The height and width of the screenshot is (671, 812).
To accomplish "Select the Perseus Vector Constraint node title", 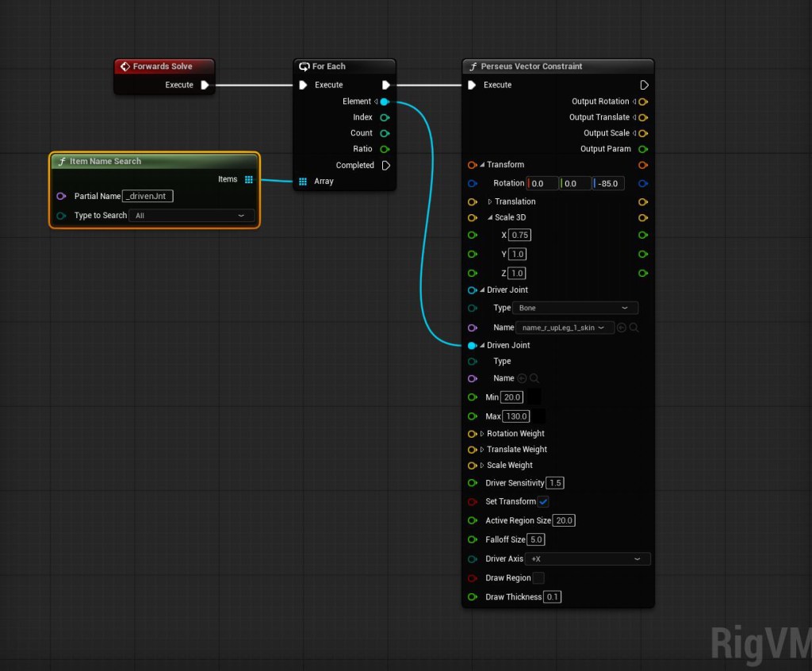I will tap(531, 67).
